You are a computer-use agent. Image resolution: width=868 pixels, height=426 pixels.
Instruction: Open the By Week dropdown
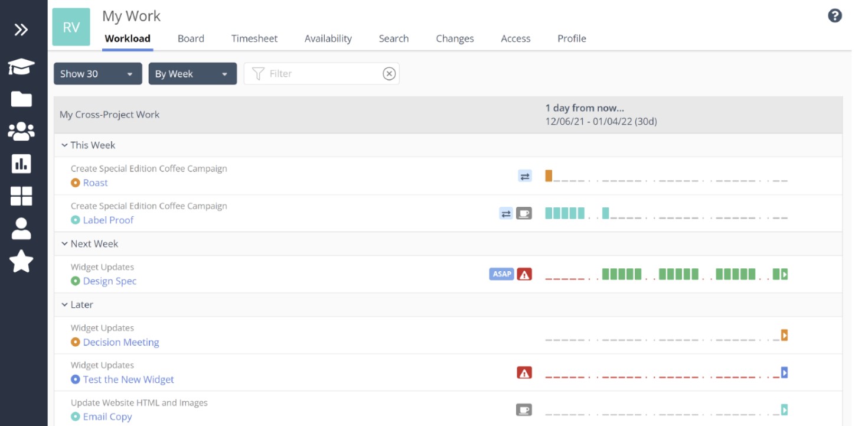tap(192, 74)
